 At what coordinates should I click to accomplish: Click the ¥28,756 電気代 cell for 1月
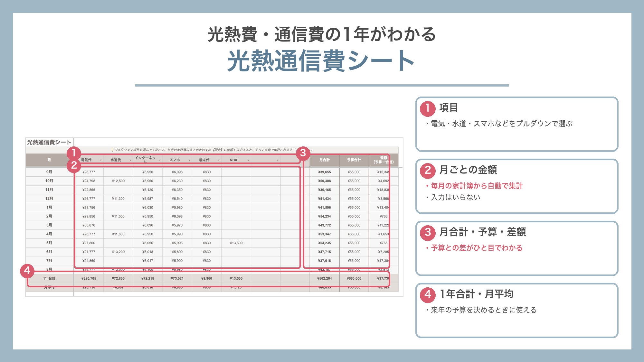coord(89,208)
